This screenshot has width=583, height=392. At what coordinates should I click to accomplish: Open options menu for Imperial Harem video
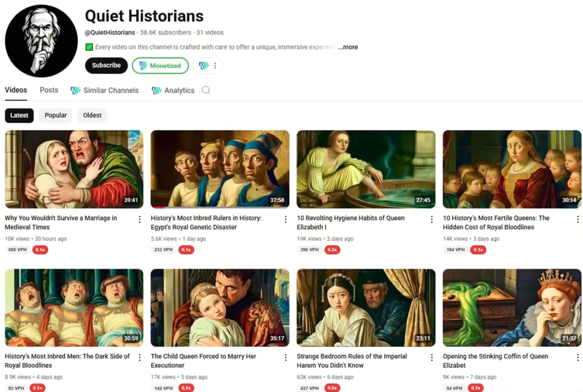pyautogui.click(x=431, y=357)
